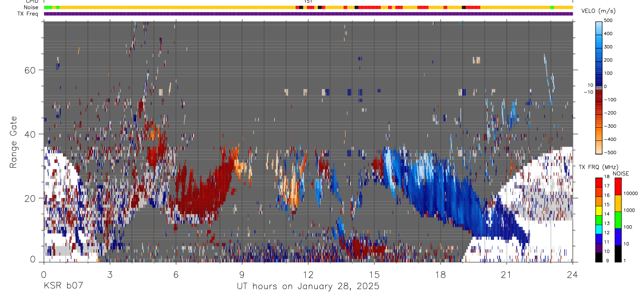
Task: Click the Noise row label at top
Action: coord(31,7)
